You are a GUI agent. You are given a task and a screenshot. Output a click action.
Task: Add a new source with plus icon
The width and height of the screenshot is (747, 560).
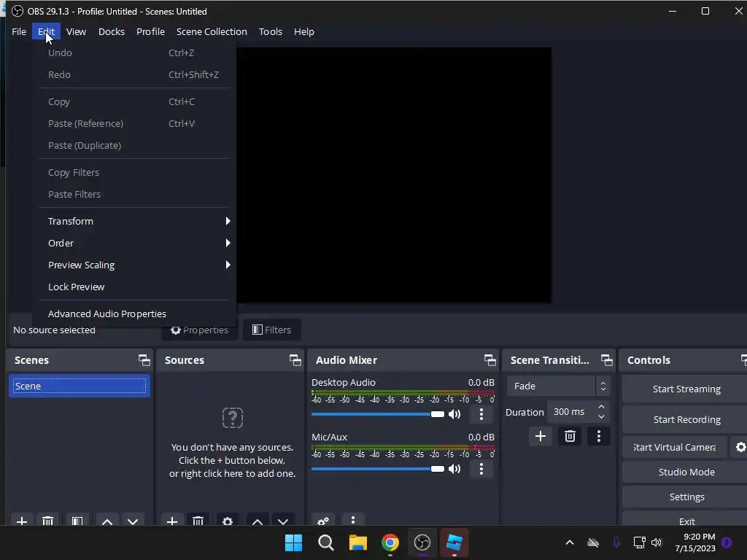[172, 521]
